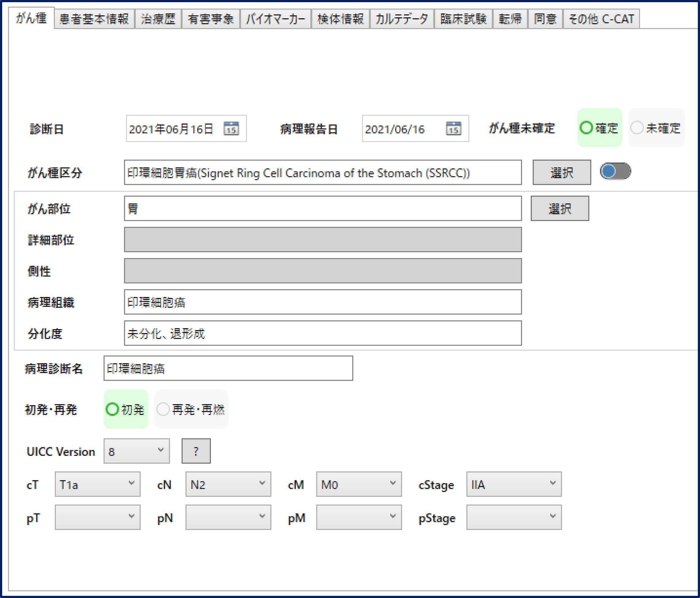Open the pStage dropdown

pyautogui.click(x=514, y=517)
